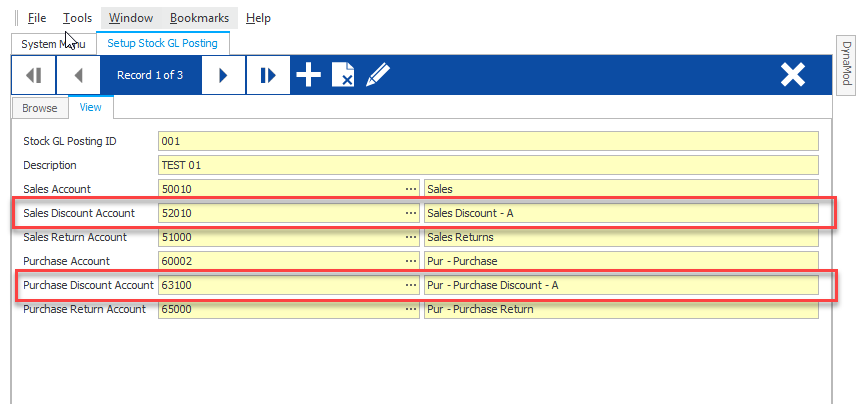Click 'Pur - Purchase Discount - A' field
Viewport: 864px width, 404px height.
click(621, 285)
